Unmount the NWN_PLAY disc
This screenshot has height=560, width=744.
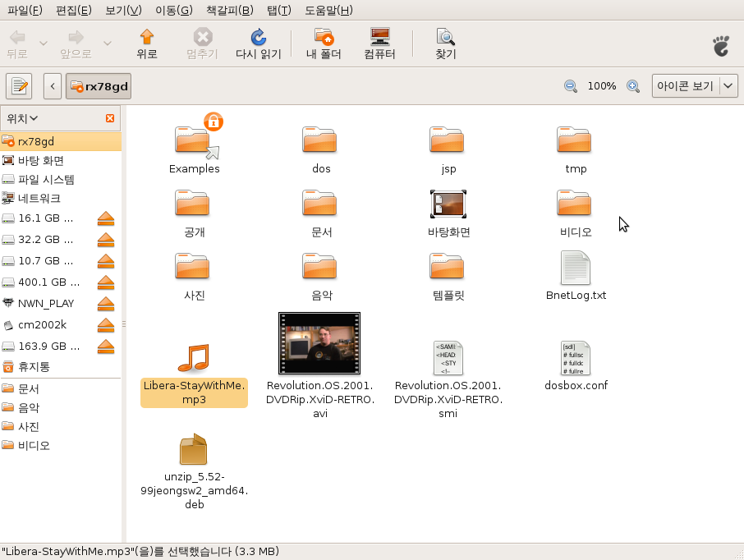106,304
